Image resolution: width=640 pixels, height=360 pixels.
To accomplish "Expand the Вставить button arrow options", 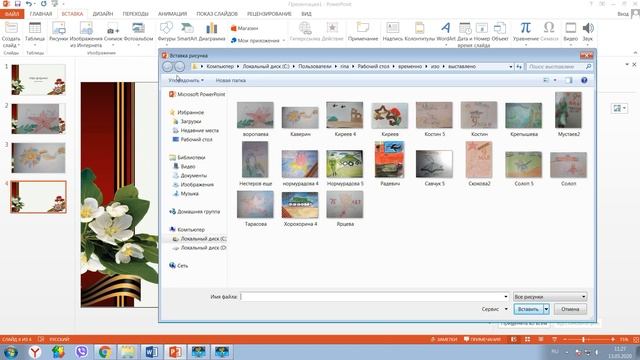I will tap(546, 309).
